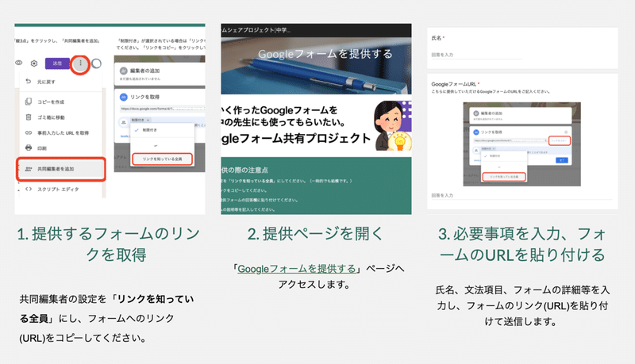The height and width of the screenshot is (364, 635).
Task: Open the 制限付き dropdown in step 1 image
Action: coord(140,120)
